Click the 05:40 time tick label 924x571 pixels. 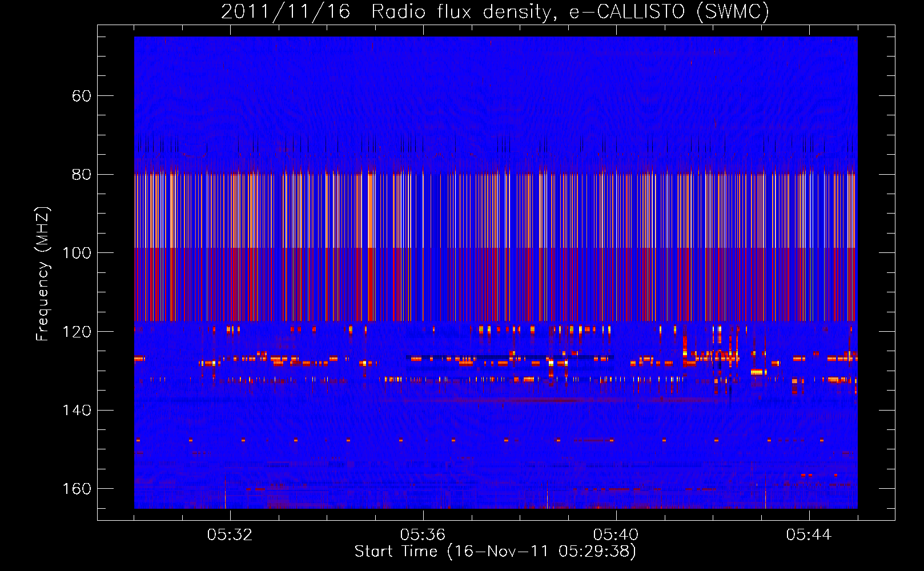616,535
